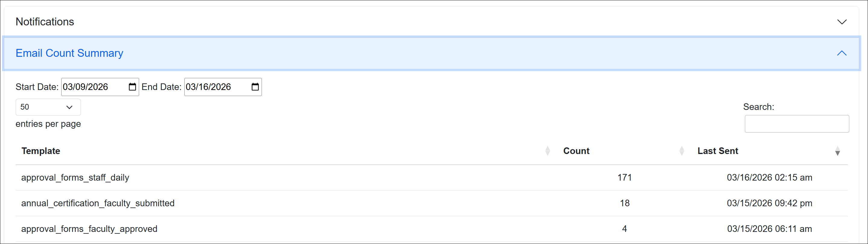Click the Email Count Summary heading

click(x=69, y=53)
